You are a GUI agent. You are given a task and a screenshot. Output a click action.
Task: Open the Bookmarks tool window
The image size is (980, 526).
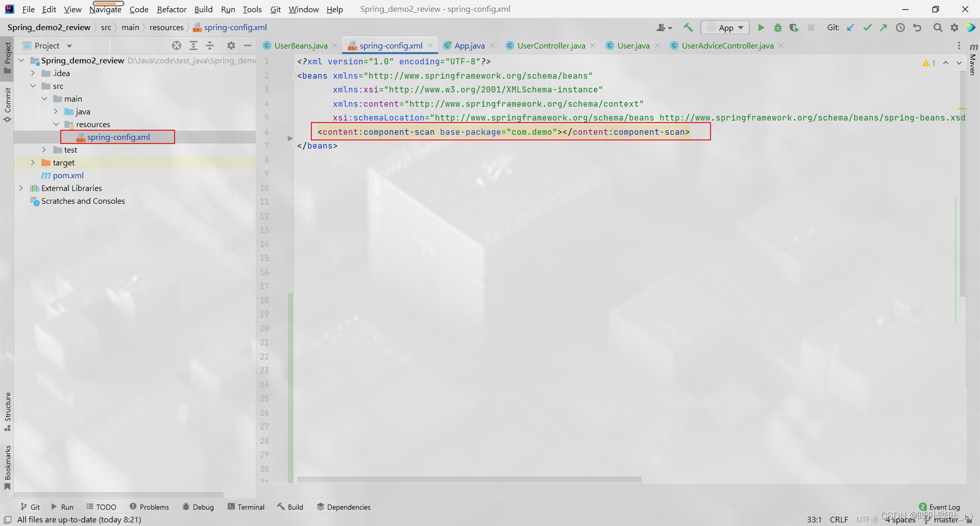coord(7,467)
